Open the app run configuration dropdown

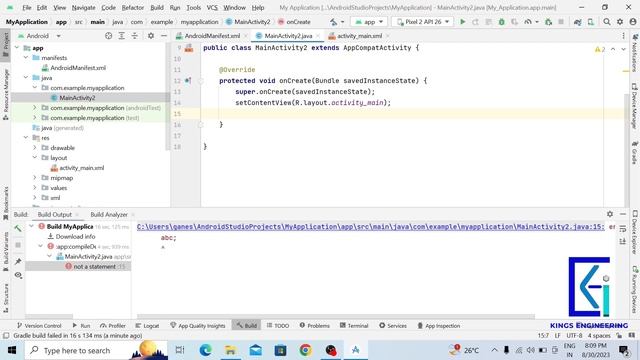pyautogui.click(x=369, y=22)
